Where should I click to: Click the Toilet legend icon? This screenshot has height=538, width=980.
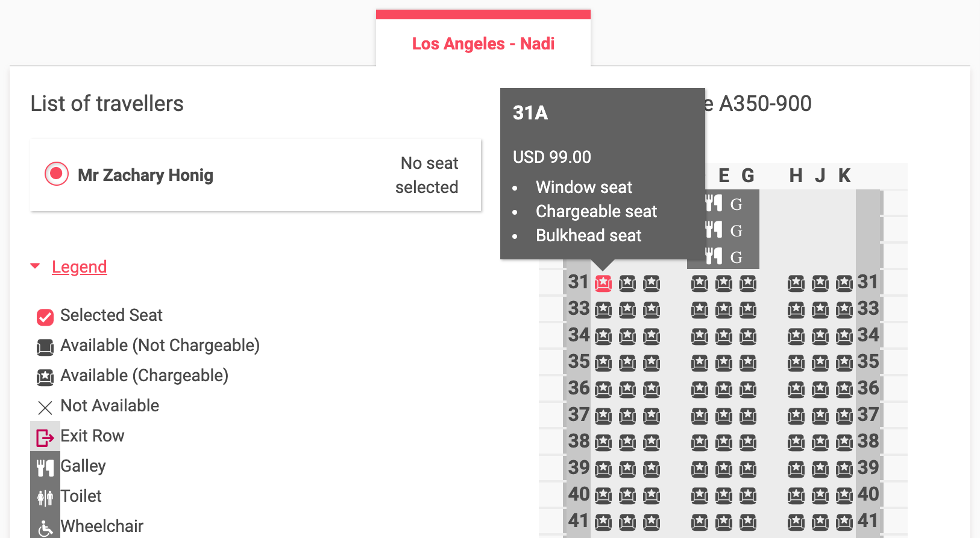click(45, 497)
